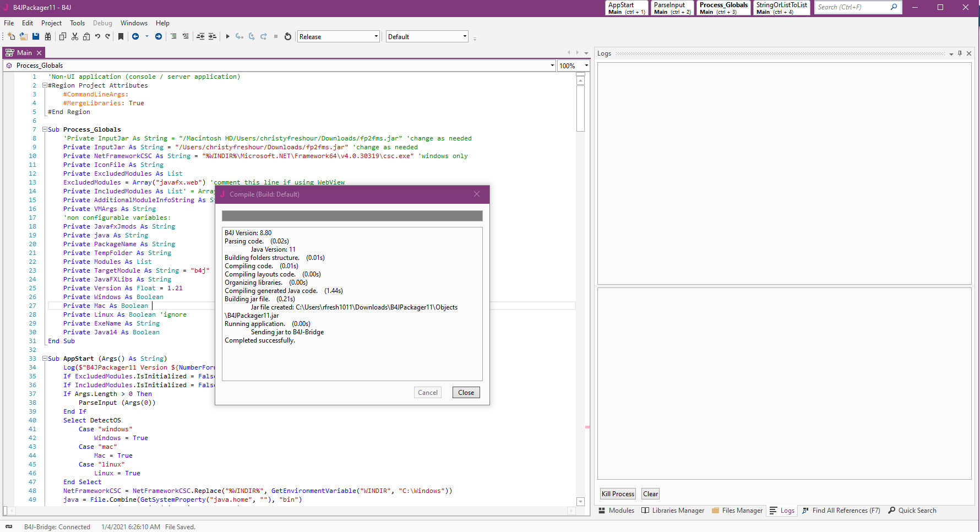Viewport: 980px width, 532px height.
Task: Jump to the AppStart sub shortcut
Action: [627, 8]
